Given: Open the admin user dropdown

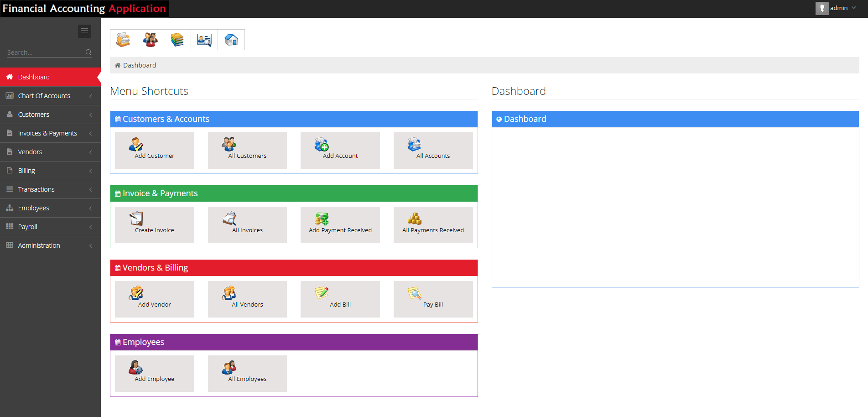Looking at the screenshot, I should coord(839,8).
